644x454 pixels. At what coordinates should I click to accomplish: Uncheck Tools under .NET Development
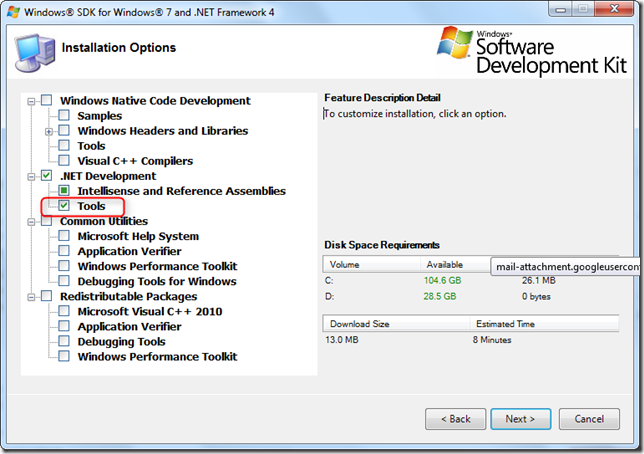pos(64,205)
